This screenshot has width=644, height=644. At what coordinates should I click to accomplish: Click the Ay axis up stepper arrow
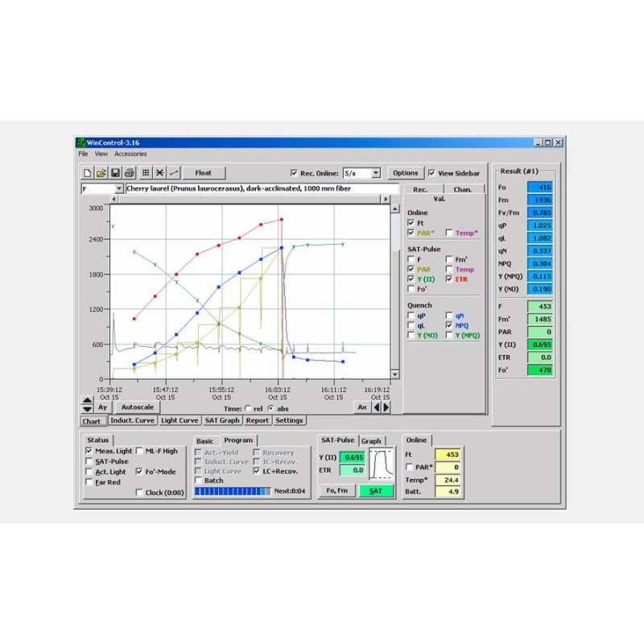(87, 401)
